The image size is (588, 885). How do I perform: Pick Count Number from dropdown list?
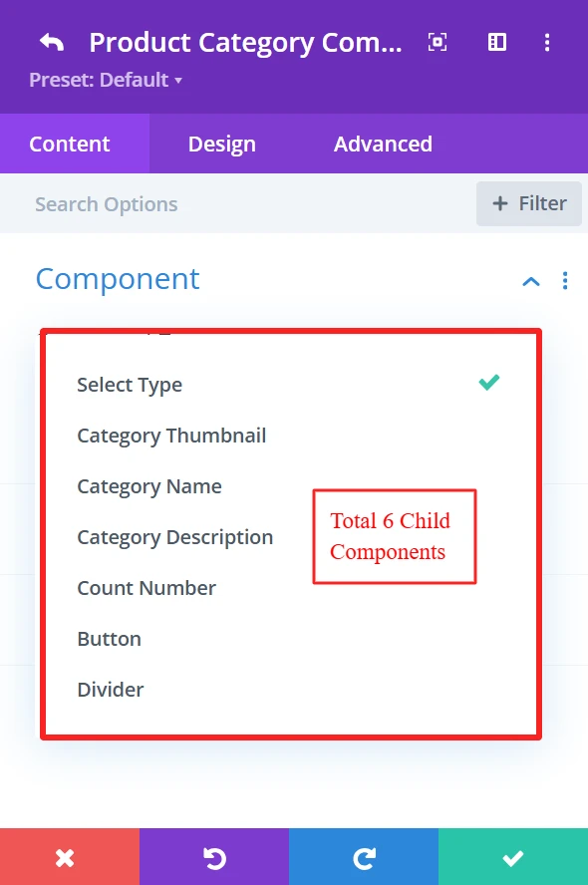pos(147,588)
